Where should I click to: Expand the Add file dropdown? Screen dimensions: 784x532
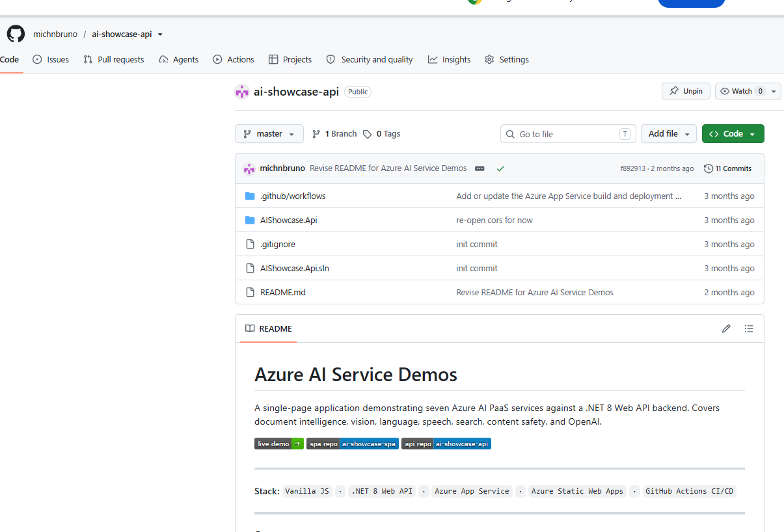tap(669, 134)
